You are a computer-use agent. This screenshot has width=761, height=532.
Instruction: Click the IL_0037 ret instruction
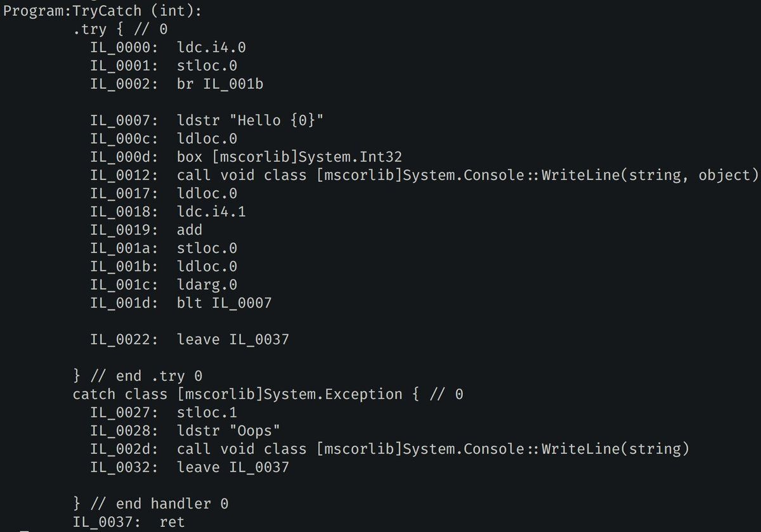coord(129,522)
